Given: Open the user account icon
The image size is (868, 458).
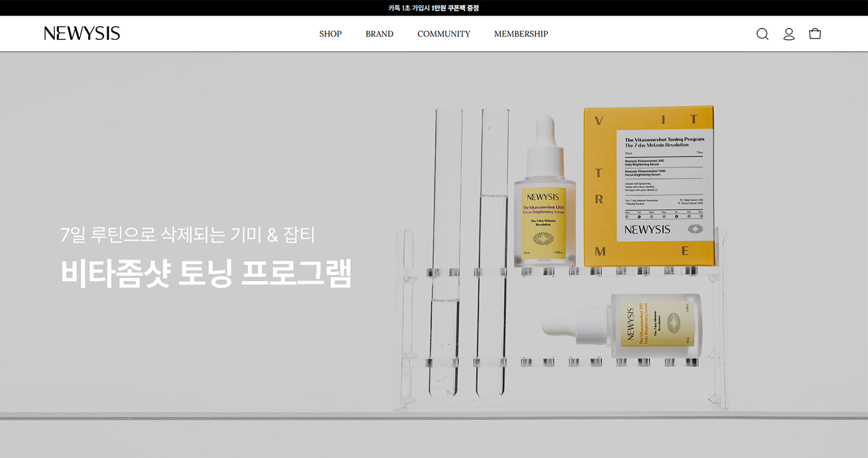Looking at the screenshot, I should [789, 34].
